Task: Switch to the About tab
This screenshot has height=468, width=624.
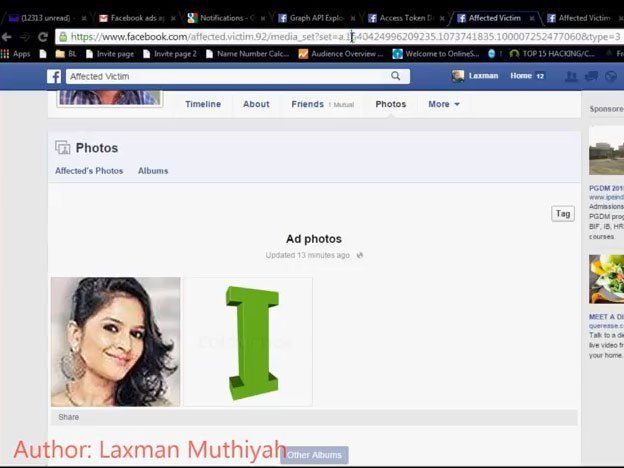Action: point(256,104)
